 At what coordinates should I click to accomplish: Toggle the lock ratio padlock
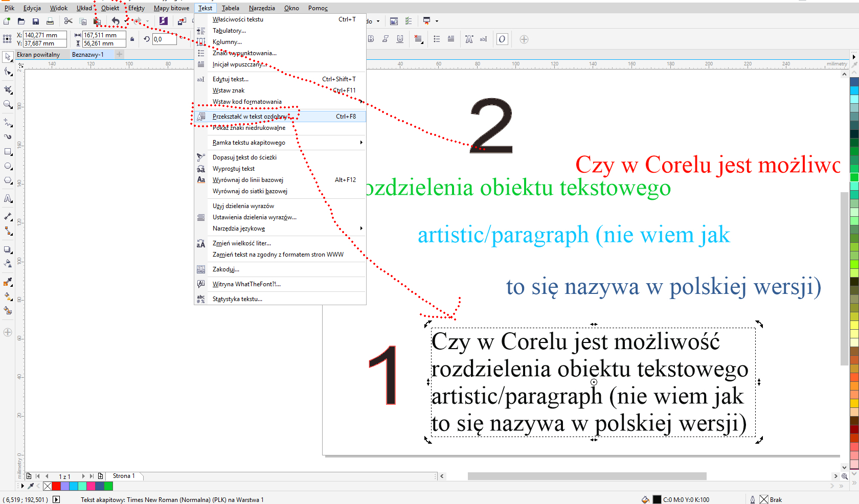click(132, 39)
